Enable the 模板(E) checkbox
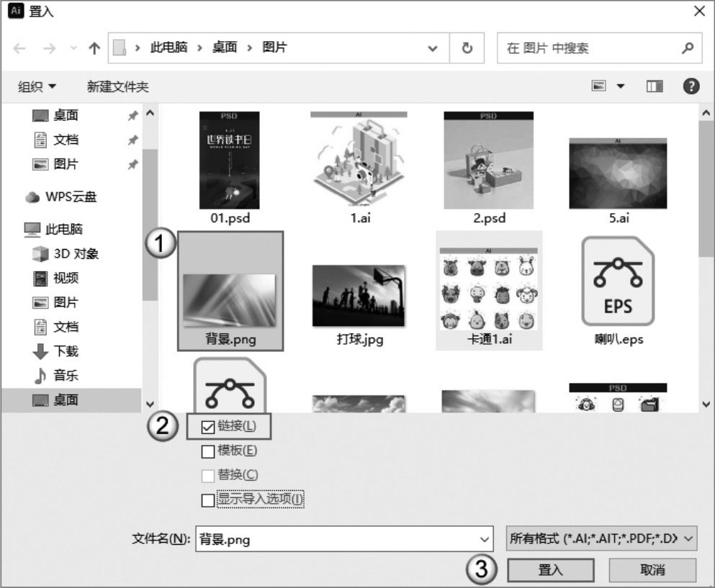Screen dimensions: 715x588 (208, 451)
